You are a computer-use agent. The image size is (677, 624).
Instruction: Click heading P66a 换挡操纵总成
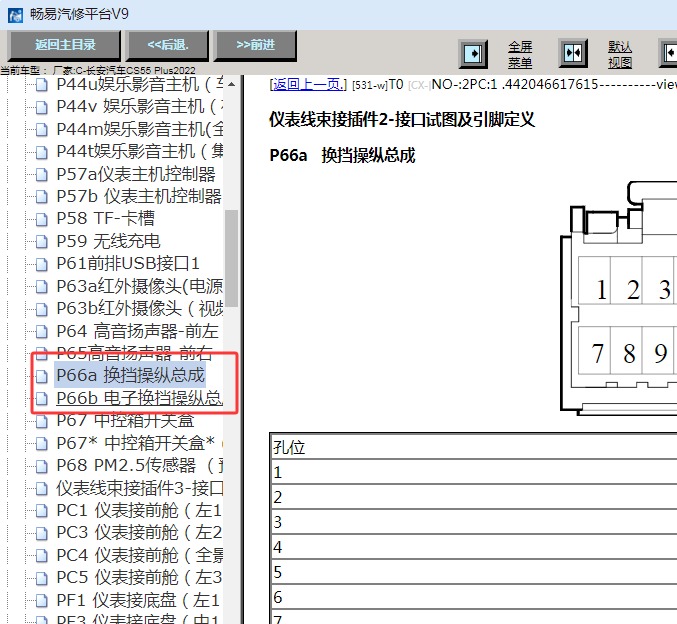342,155
